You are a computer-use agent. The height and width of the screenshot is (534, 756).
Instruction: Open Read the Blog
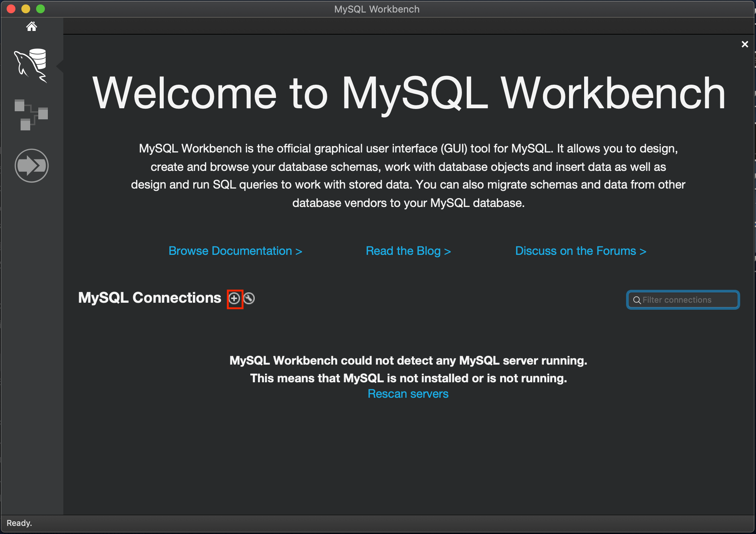pyautogui.click(x=408, y=251)
